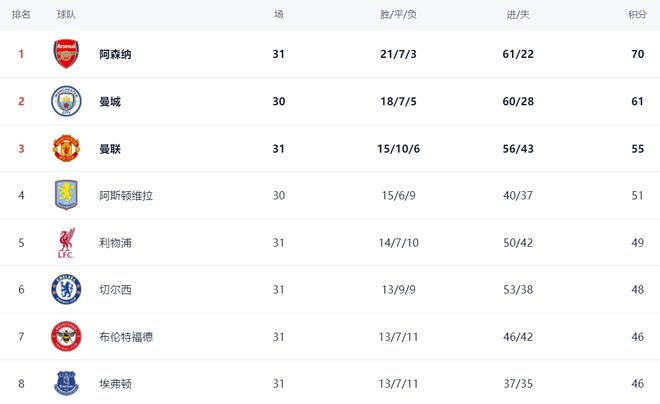Viewport: 660px width, 404px height.
Task: Click the Aston Villa club badge
Action: (x=66, y=195)
